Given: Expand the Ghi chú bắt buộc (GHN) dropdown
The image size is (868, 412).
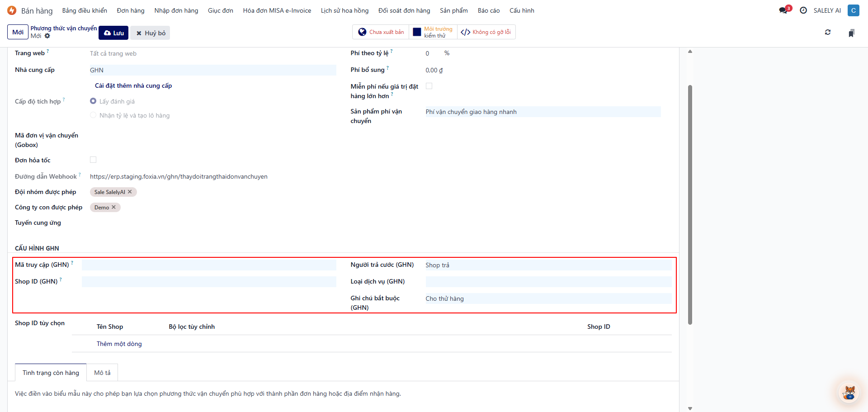Looking at the screenshot, I should 548,298.
